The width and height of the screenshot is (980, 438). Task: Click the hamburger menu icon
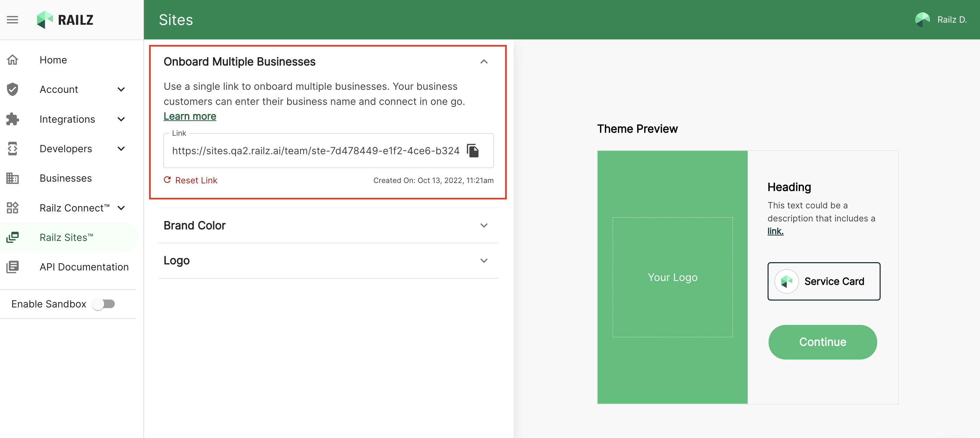click(x=13, y=20)
